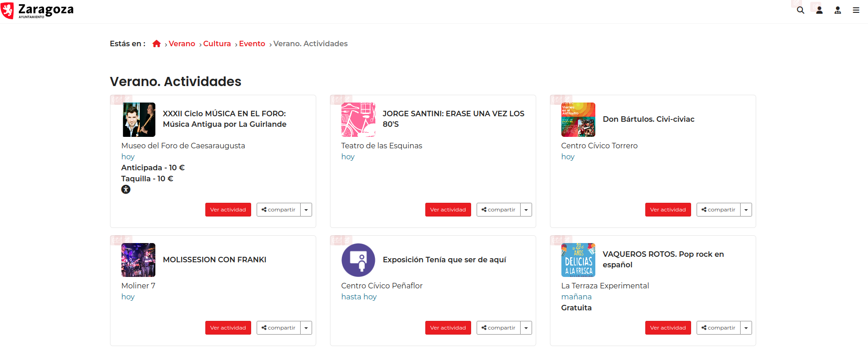Image resolution: width=868 pixels, height=352 pixels.
Task: Click the user icon with stethoscope
Action: 838,10
